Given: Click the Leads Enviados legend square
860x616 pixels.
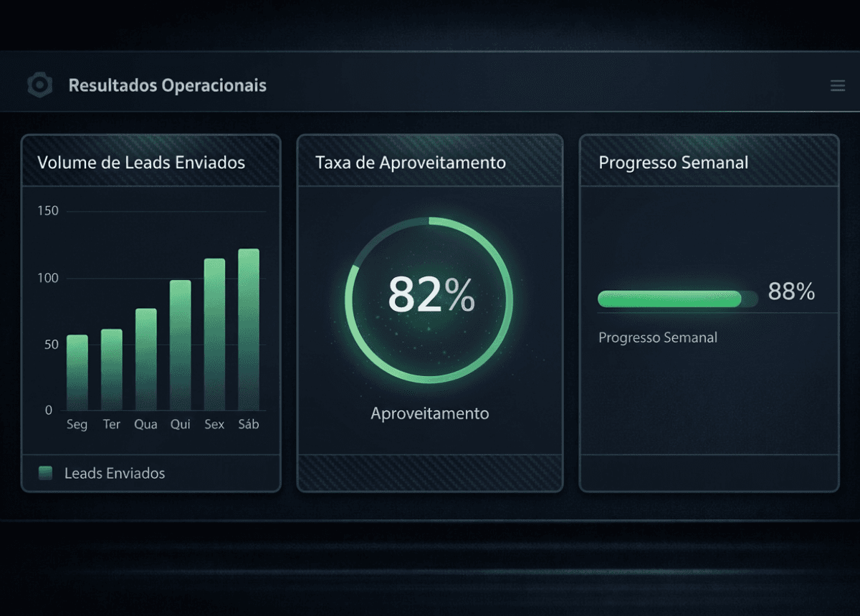Looking at the screenshot, I should 46,473.
